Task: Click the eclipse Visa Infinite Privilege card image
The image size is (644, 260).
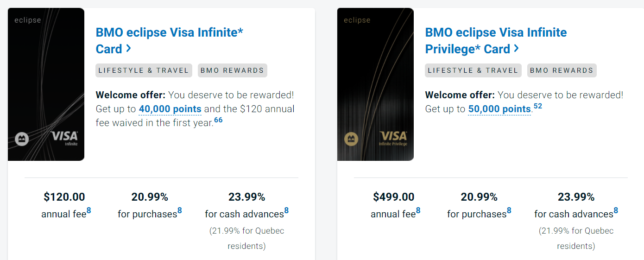Action: [375, 84]
